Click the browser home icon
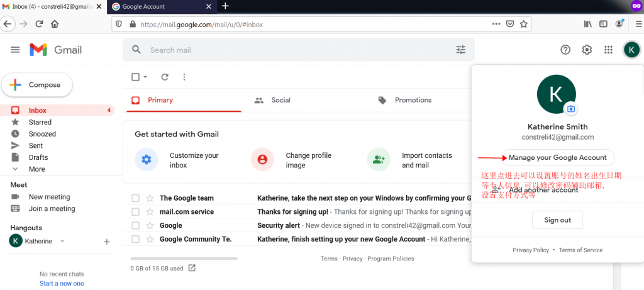The height and width of the screenshot is (290, 644). pos(55,24)
